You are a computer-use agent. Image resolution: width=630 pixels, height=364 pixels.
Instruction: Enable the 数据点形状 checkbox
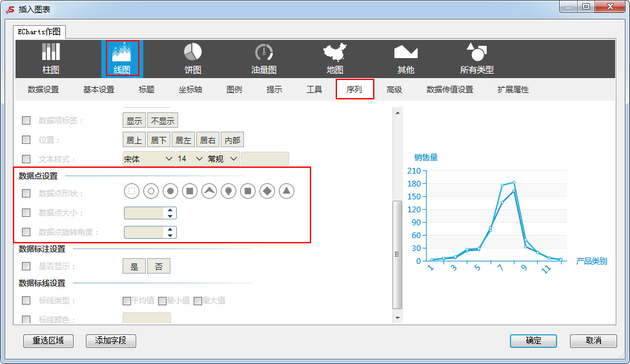click(x=26, y=193)
